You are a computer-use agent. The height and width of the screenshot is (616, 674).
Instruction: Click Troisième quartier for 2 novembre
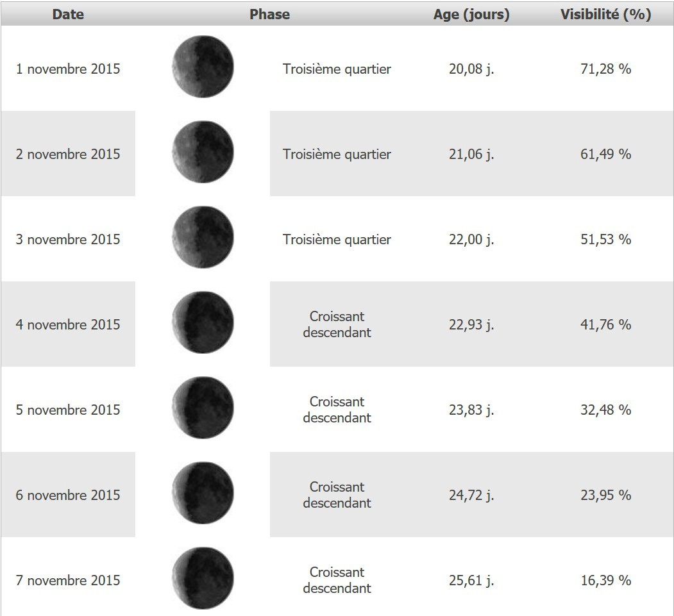coord(337,154)
